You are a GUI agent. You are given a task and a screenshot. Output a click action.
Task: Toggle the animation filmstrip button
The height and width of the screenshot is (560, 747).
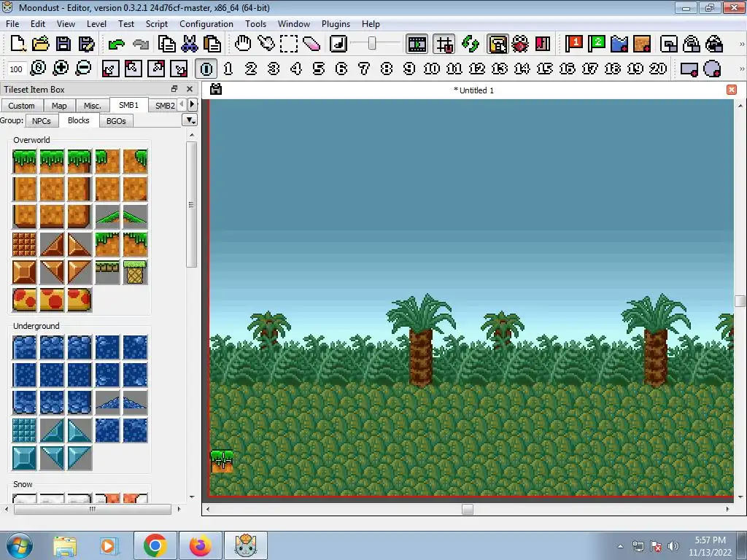click(x=417, y=44)
